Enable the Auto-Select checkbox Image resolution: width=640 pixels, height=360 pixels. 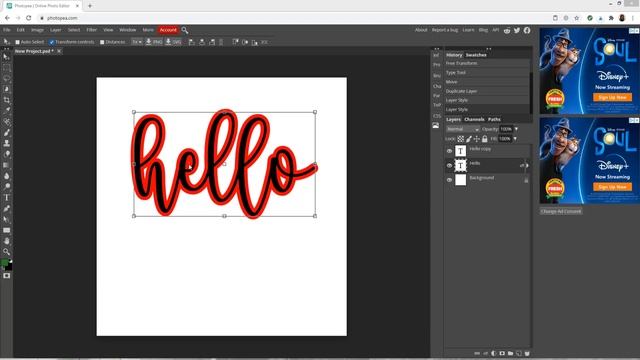18,42
